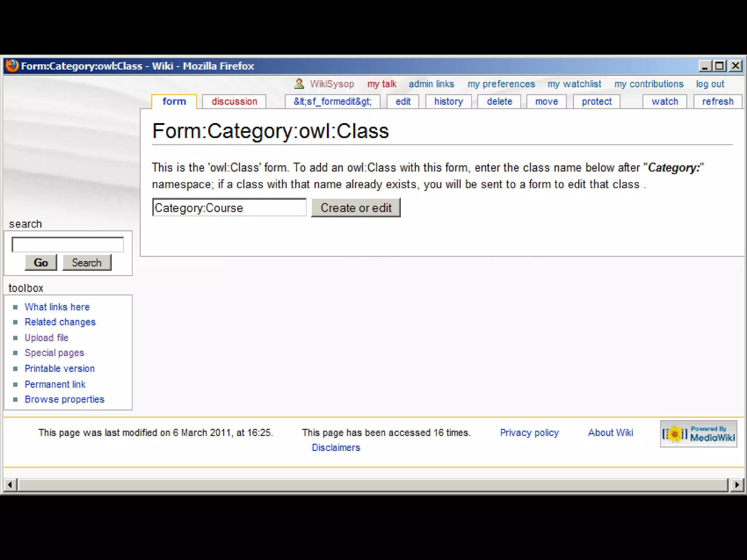Screen dimensions: 747x560
Task: Click the log out link
Action: point(710,84)
